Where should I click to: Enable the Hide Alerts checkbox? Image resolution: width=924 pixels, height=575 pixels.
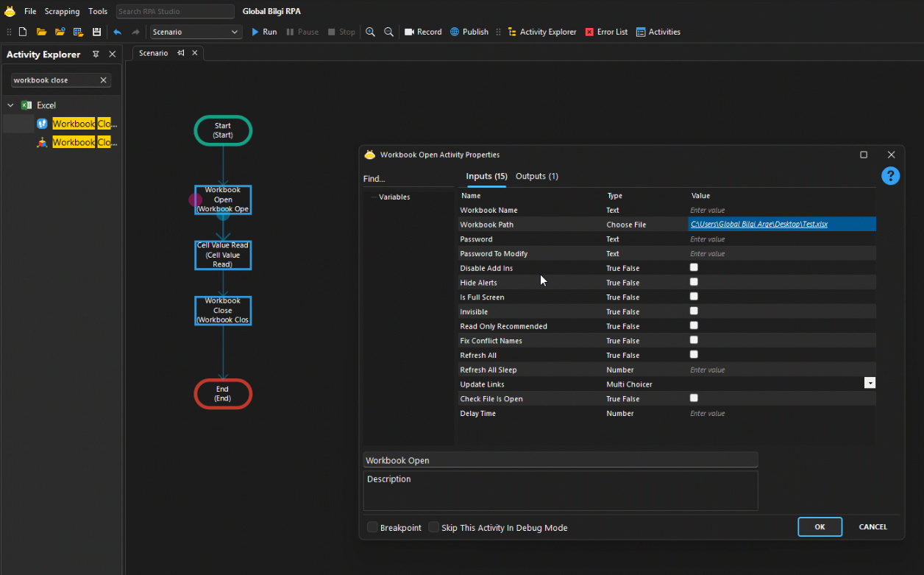pyautogui.click(x=694, y=282)
